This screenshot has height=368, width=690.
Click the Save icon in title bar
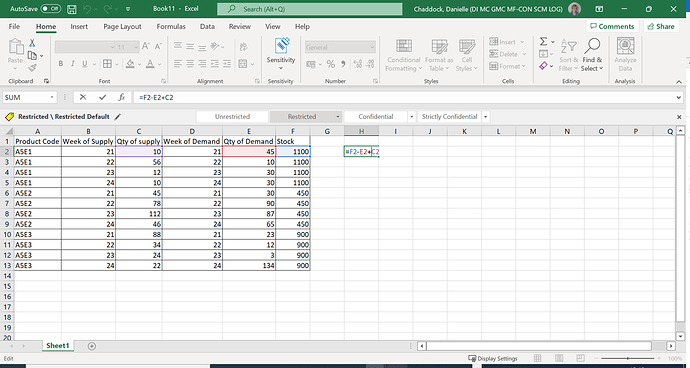pyautogui.click(x=73, y=9)
